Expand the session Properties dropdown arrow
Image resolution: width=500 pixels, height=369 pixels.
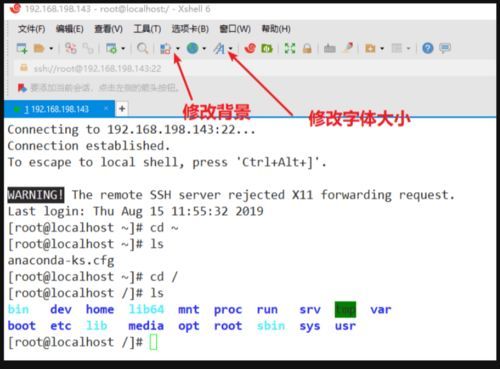click(x=123, y=49)
